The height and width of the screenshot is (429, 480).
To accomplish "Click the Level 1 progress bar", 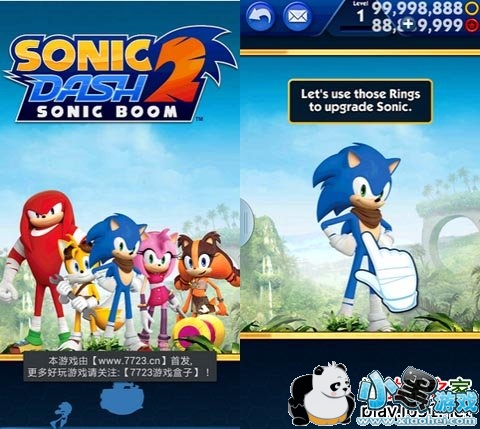I will tap(355, 29).
